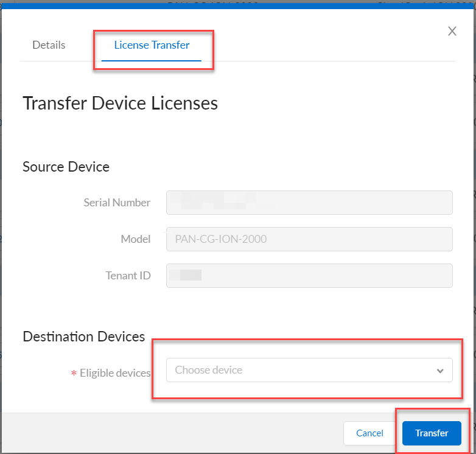The image size is (476, 454).
Task: Select the License Transfer tab
Action: (x=152, y=45)
